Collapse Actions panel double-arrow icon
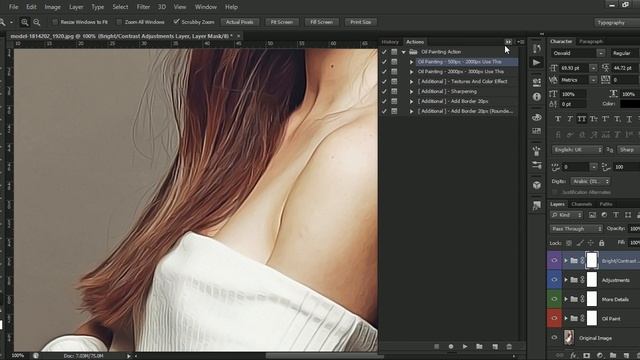 [x=508, y=42]
